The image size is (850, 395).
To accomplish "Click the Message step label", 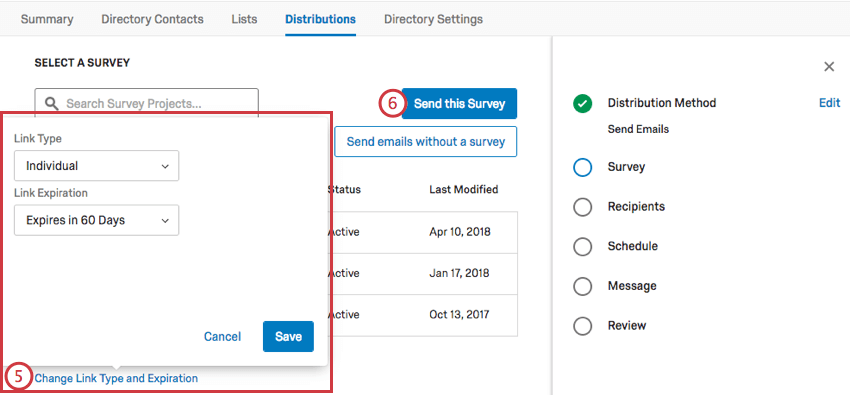I will coord(632,286).
